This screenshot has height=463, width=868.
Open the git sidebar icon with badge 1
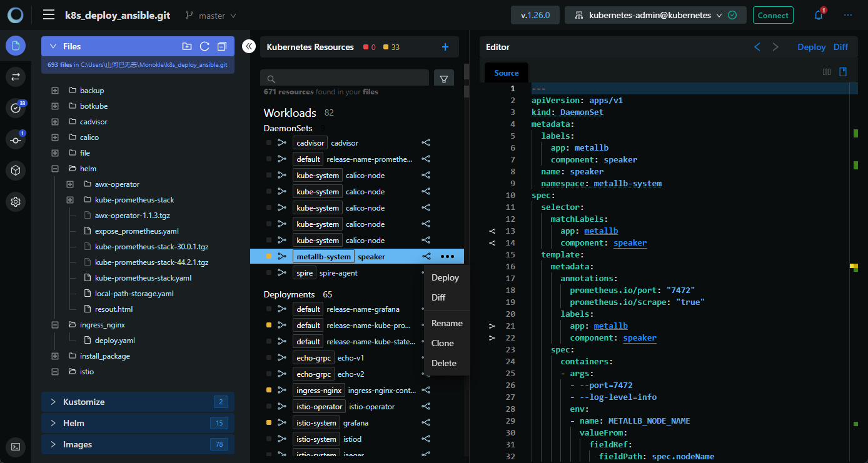tap(16, 139)
